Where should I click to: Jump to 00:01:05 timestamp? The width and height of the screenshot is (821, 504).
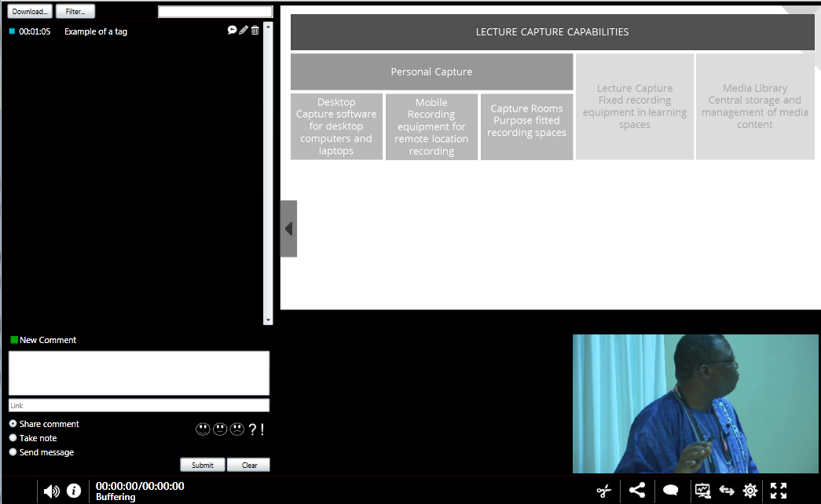pos(35,31)
